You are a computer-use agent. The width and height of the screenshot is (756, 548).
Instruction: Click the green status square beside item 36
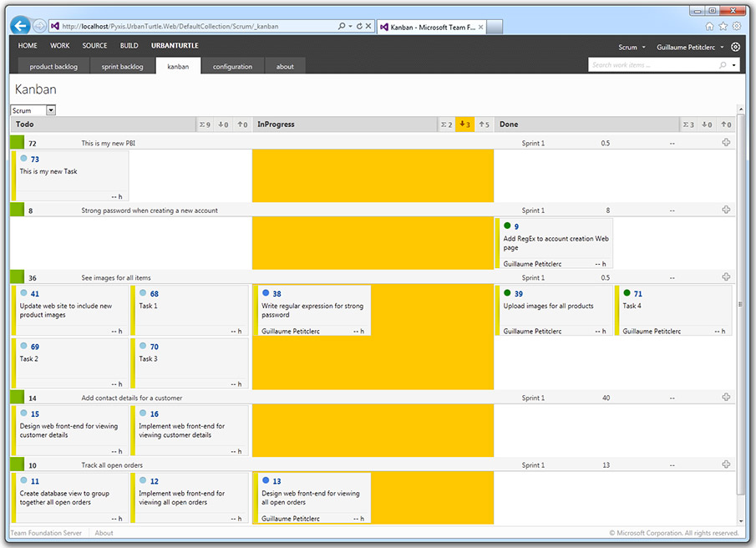15,277
